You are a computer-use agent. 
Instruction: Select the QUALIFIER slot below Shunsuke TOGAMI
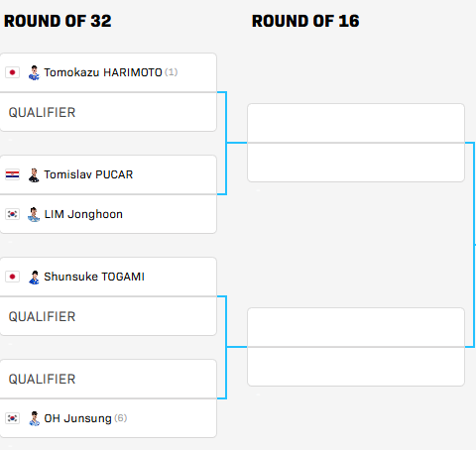click(x=108, y=316)
